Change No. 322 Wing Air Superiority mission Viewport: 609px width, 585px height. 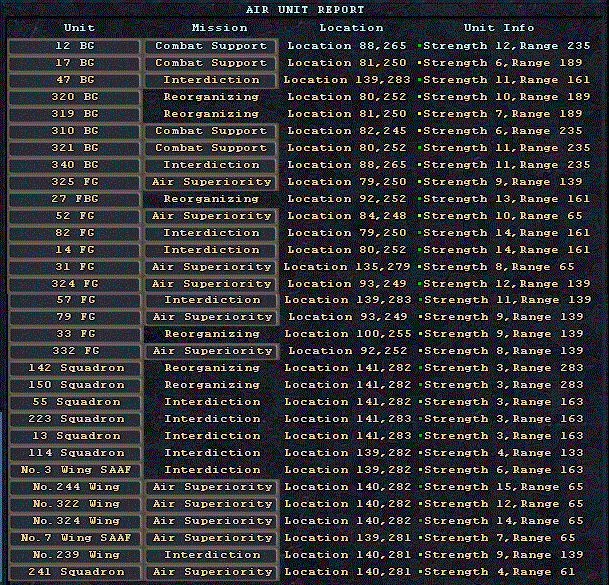(x=212, y=505)
